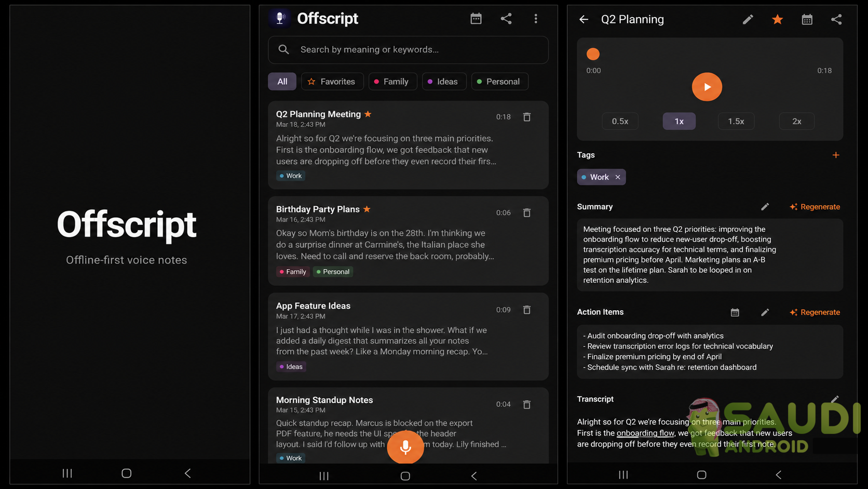
Task: Click the underlined onboarding flow link
Action: 645,433
